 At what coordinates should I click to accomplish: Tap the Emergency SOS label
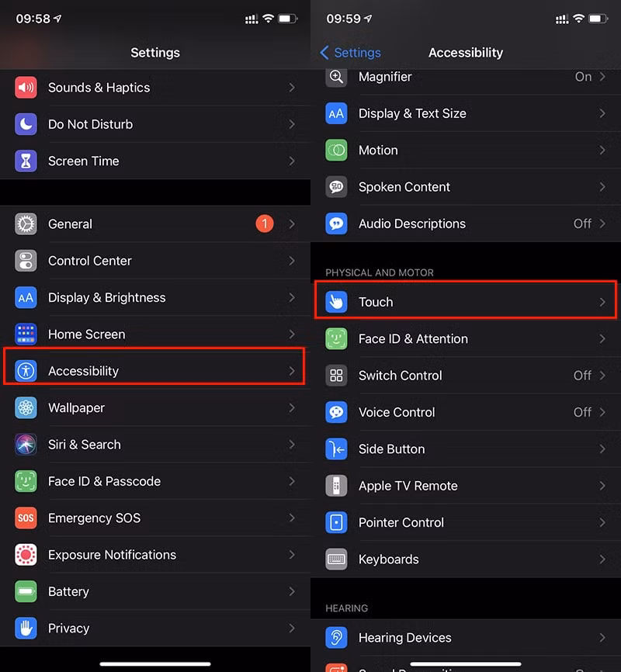click(95, 518)
